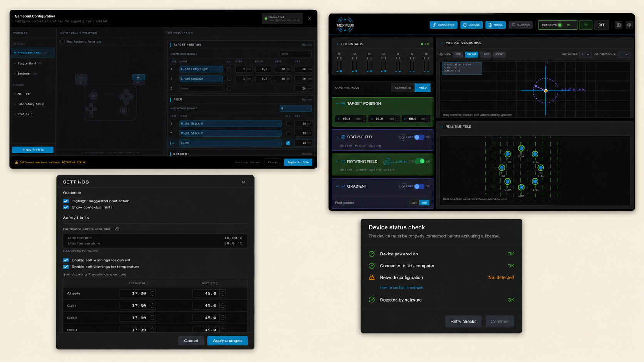Click the view eye icon in Interactive Control
Screen dimensions: 644x362
[x=441, y=55]
